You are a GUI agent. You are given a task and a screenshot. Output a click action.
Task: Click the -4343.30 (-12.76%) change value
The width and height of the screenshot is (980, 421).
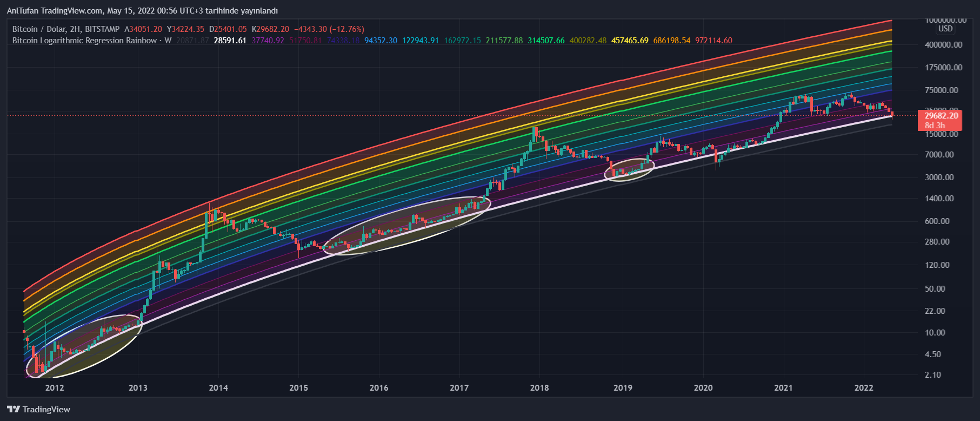pos(329,29)
